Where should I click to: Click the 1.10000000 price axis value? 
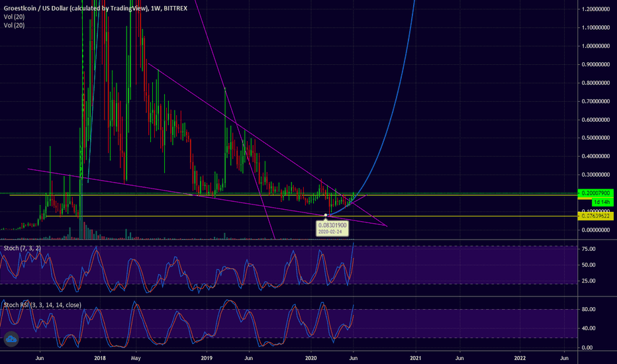point(596,28)
